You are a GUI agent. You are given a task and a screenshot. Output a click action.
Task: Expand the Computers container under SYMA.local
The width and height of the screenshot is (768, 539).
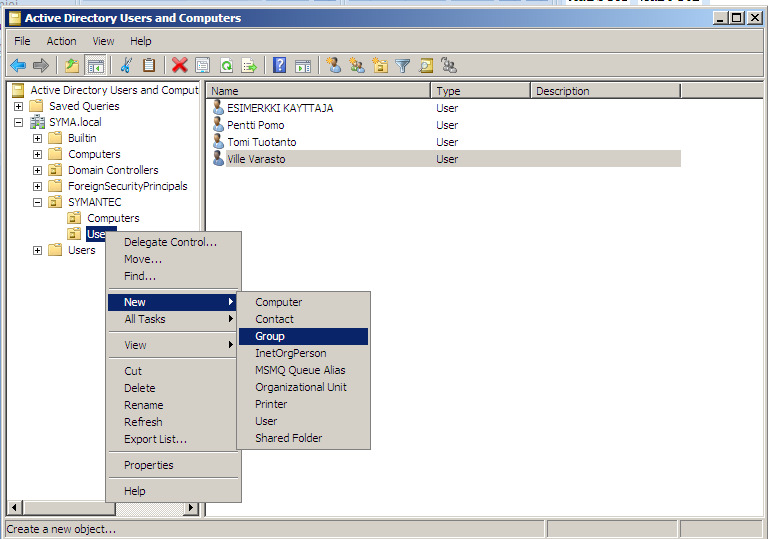pos(37,154)
